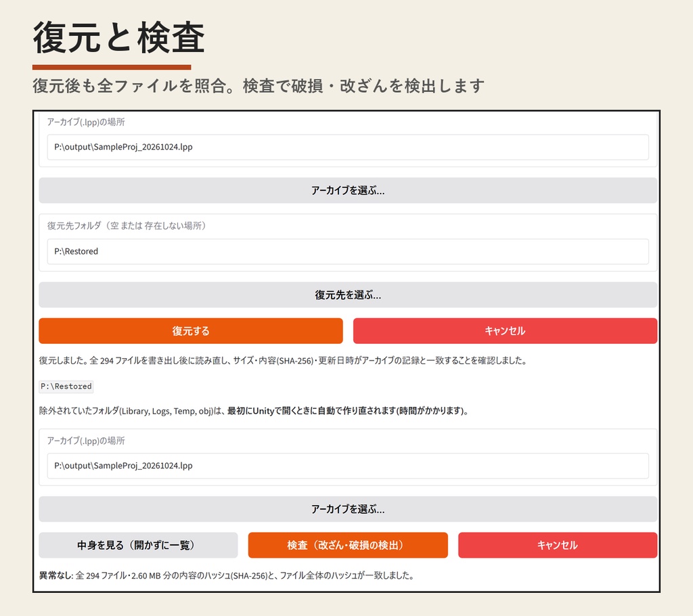Click the upper アーカイブを選ぶ... button
Viewport: 693px width, 616px height.
tap(348, 191)
